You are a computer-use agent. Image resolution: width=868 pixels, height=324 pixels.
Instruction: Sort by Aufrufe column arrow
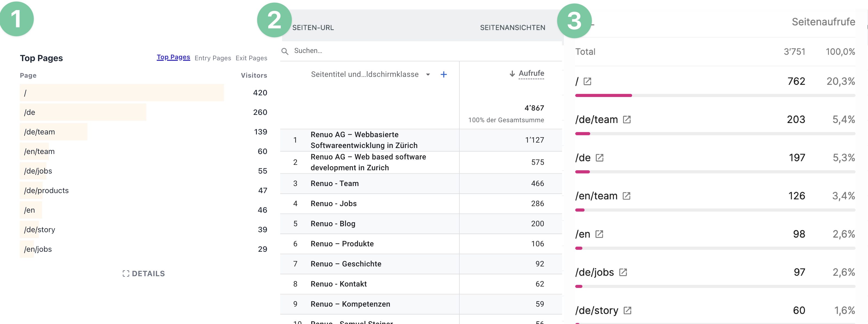point(512,74)
